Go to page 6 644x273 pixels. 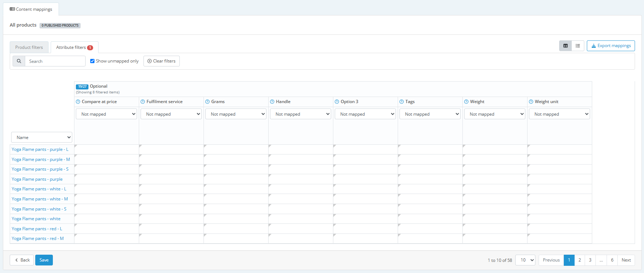(x=612, y=260)
